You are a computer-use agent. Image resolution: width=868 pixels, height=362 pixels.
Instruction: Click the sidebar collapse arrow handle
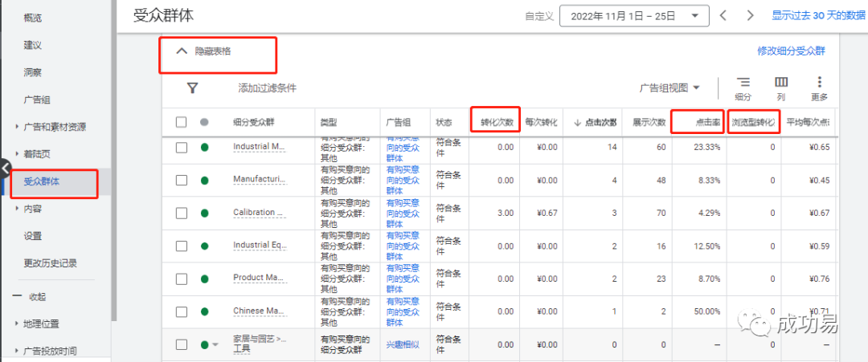click(6, 169)
